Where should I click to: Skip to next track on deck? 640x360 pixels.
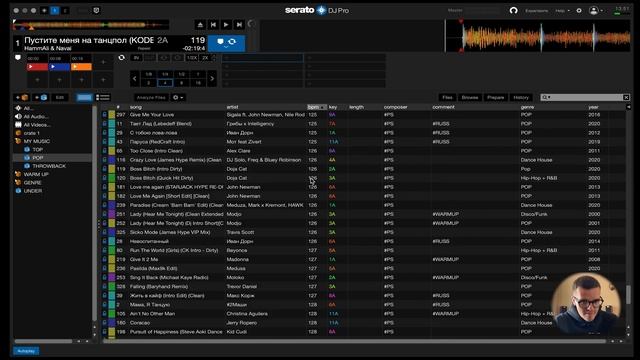pos(239,24)
